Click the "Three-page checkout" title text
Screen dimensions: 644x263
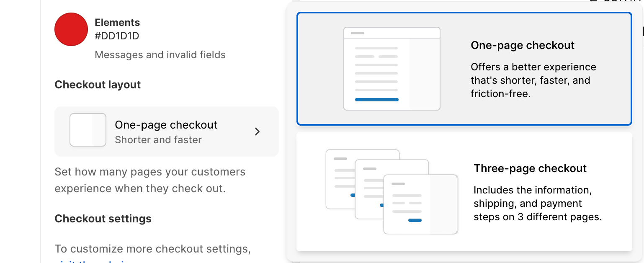(530, 168)
